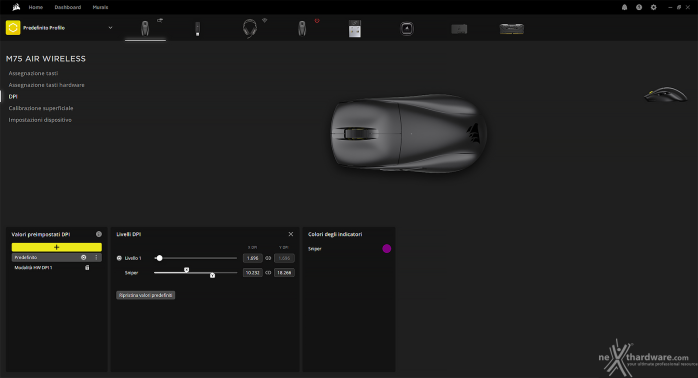Click the Sniper label in Livelli DPI
Screen dimensions: 698x378
point(131,273)
